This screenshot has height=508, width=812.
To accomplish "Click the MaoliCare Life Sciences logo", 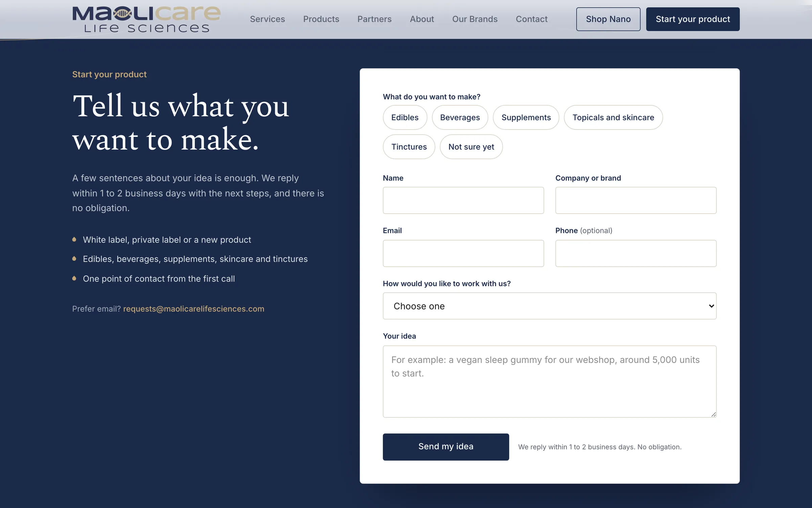I will point(146,19).
